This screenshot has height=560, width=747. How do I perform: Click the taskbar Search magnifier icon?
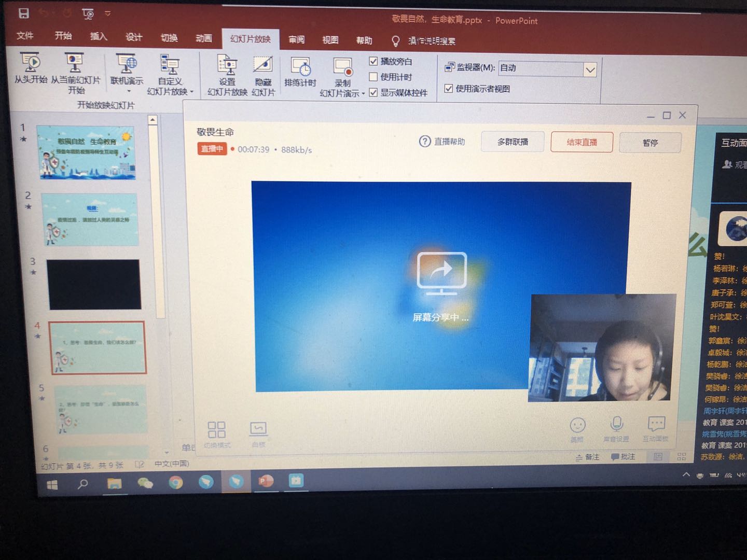pyautogui.click(x=82, y=484)
